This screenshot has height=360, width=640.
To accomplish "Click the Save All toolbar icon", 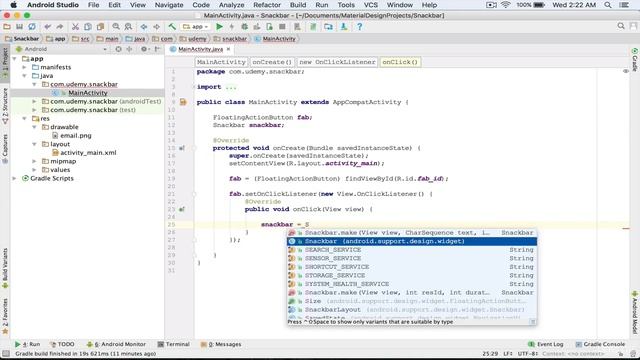I will [19, 27].
